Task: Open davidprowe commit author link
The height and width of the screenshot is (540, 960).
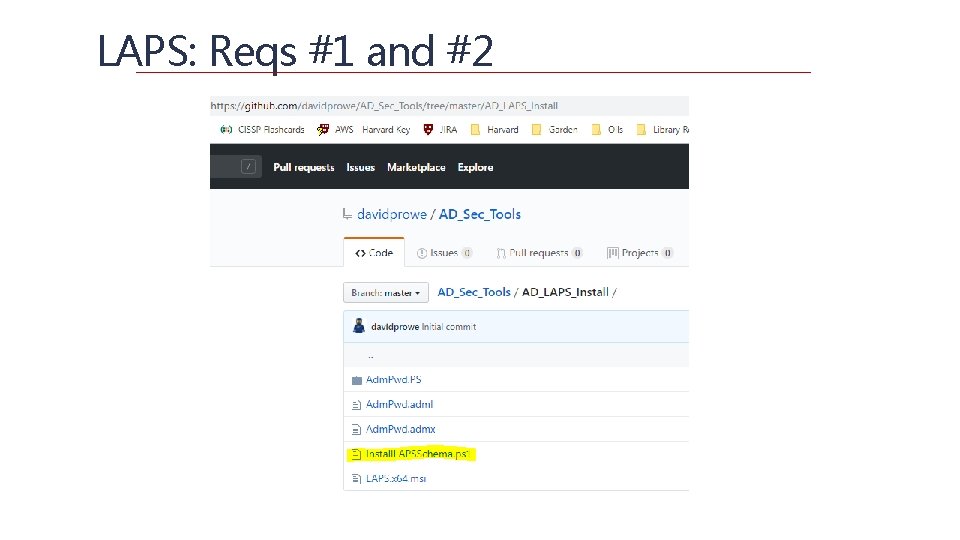Action: point(395,327)
